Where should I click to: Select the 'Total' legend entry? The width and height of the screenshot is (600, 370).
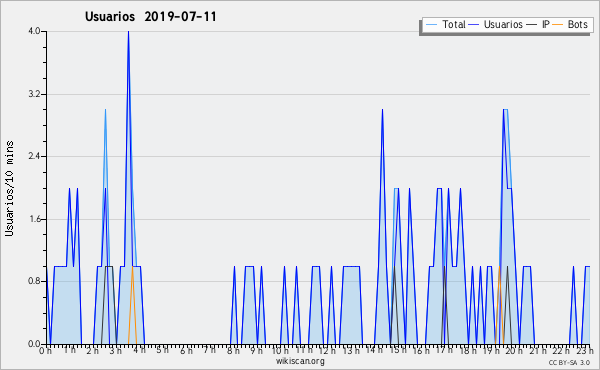coord(453,24)
